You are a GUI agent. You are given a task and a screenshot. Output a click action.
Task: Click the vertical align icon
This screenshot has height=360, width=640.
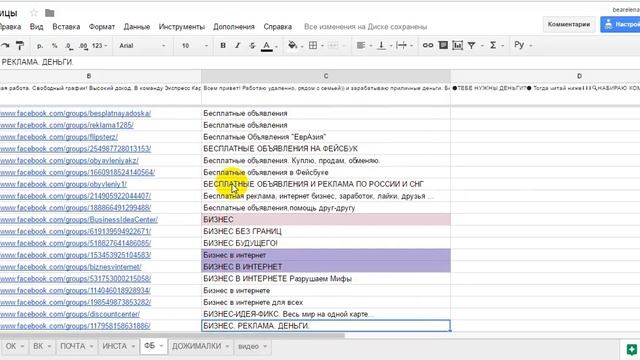click(x=381, y=45)
